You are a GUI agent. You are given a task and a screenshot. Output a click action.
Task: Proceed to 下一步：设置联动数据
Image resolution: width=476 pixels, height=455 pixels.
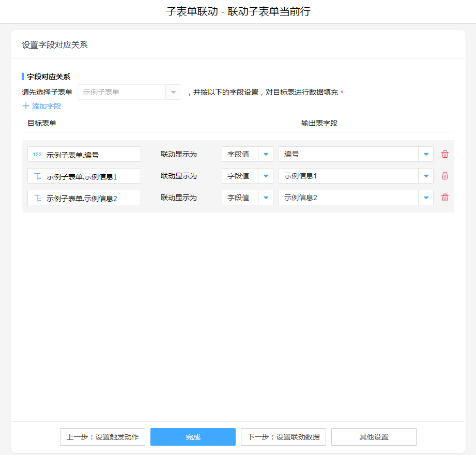click(283, 437)
